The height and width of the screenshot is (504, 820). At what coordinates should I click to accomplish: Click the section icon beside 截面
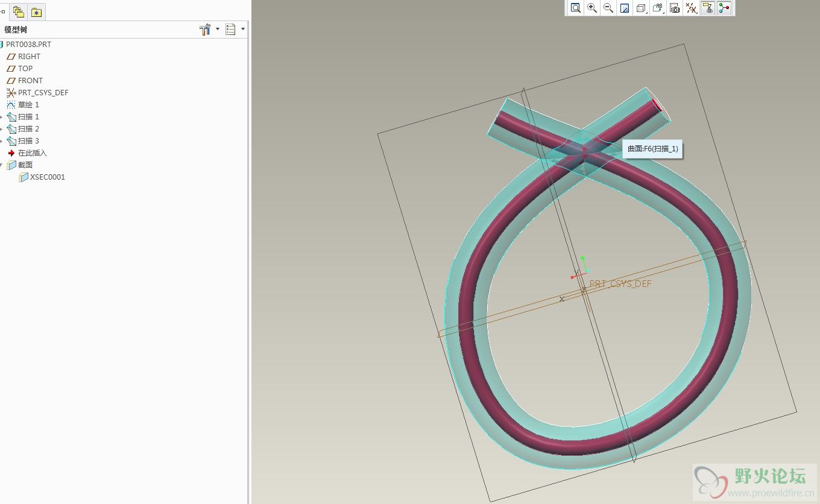11,165
